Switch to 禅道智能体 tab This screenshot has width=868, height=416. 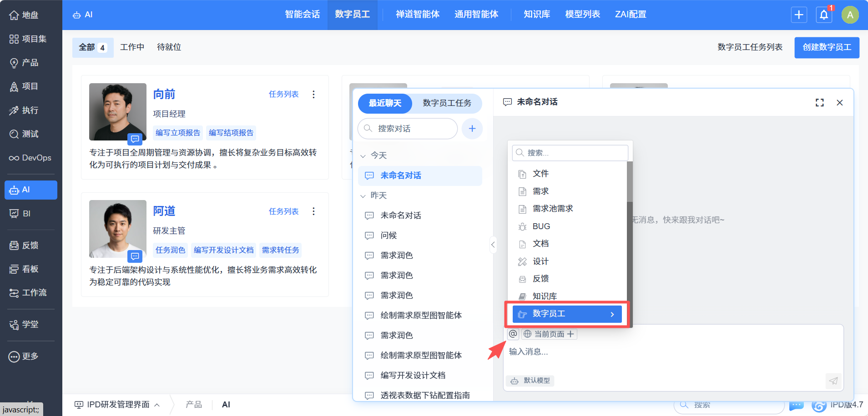[418, 15]
